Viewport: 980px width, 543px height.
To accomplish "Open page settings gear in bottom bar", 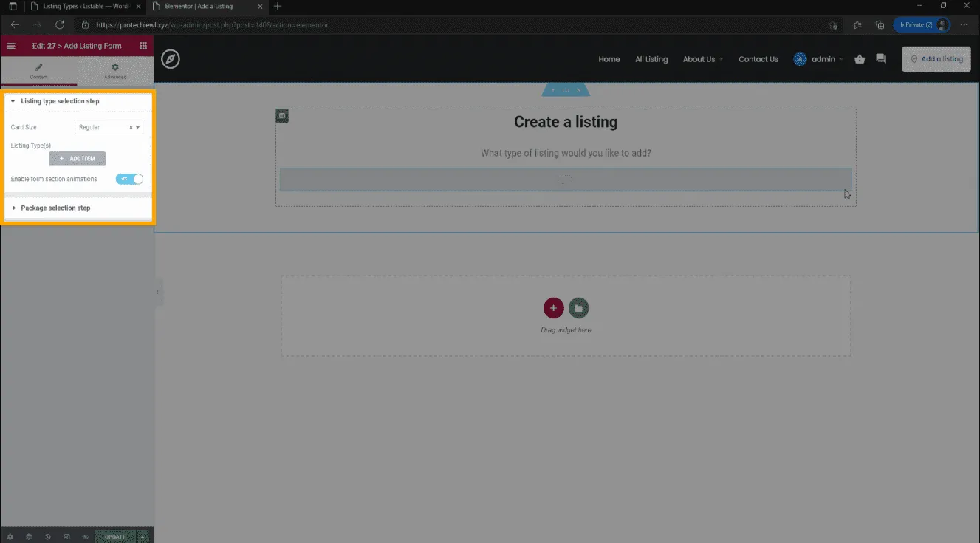I will (x=10, y=536).
